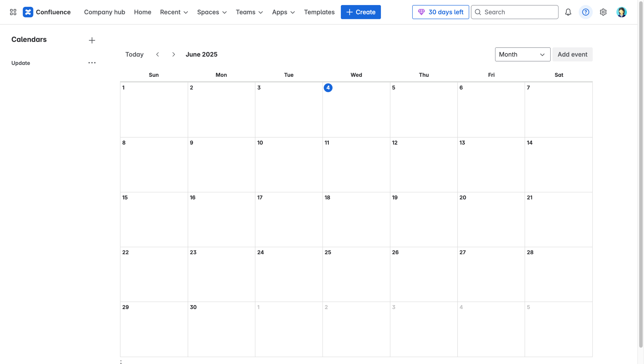The width and height of the screenshot is (644, 364).
Task: Click the Sat column header
Action: coord(559,75)
